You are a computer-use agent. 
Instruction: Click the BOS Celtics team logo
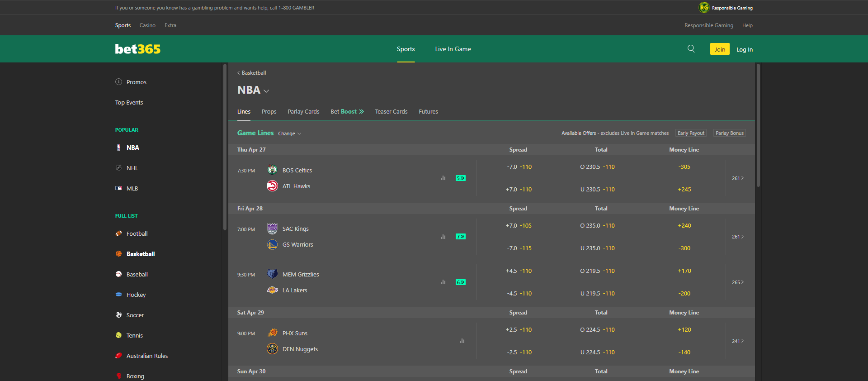point(272,170)
